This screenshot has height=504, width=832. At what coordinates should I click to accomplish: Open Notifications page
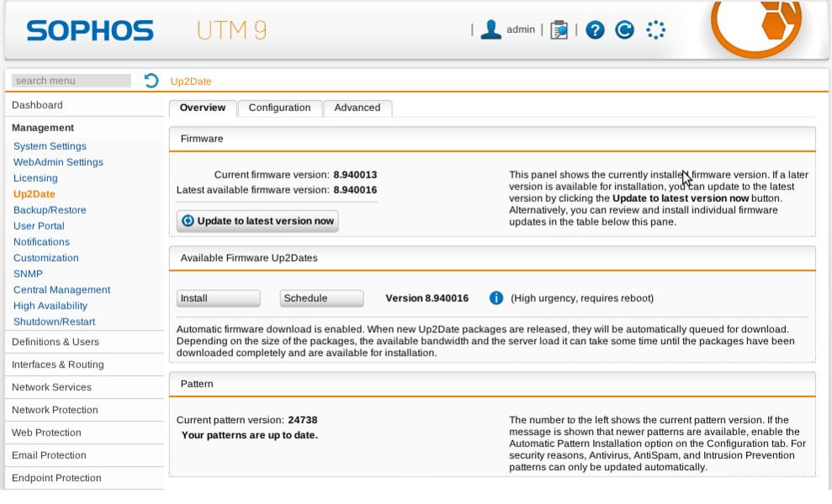point(41,241)
